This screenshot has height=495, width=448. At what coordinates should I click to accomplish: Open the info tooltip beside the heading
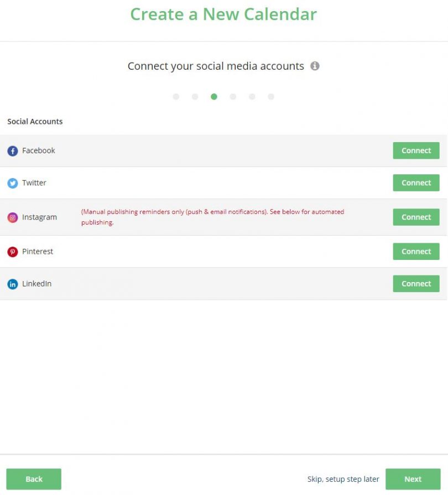pyautogui.click(x=315, y=66)
